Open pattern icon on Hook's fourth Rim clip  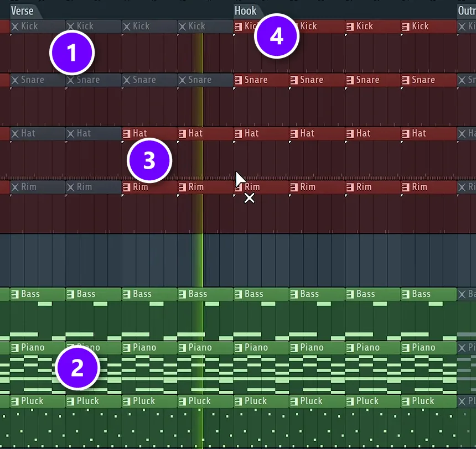[406, 187]
